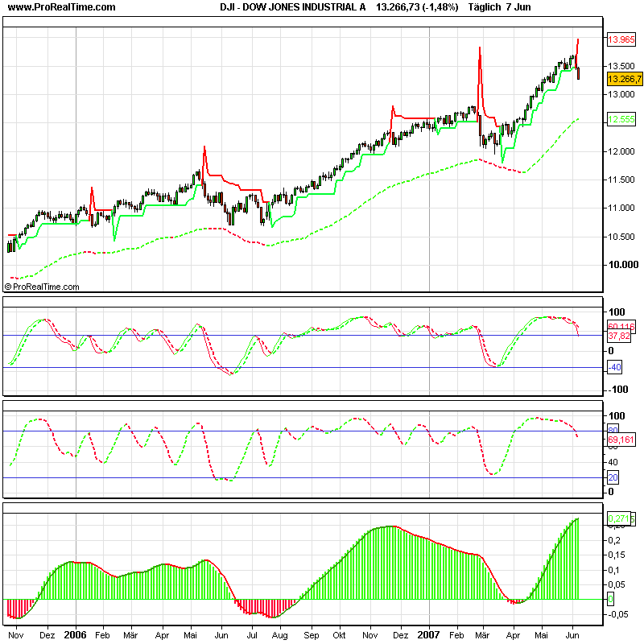Select the 0,2 histogram axis value
The height and width of the screenshot is (644, 644).
pyautogui.click(x=614, y=540)
